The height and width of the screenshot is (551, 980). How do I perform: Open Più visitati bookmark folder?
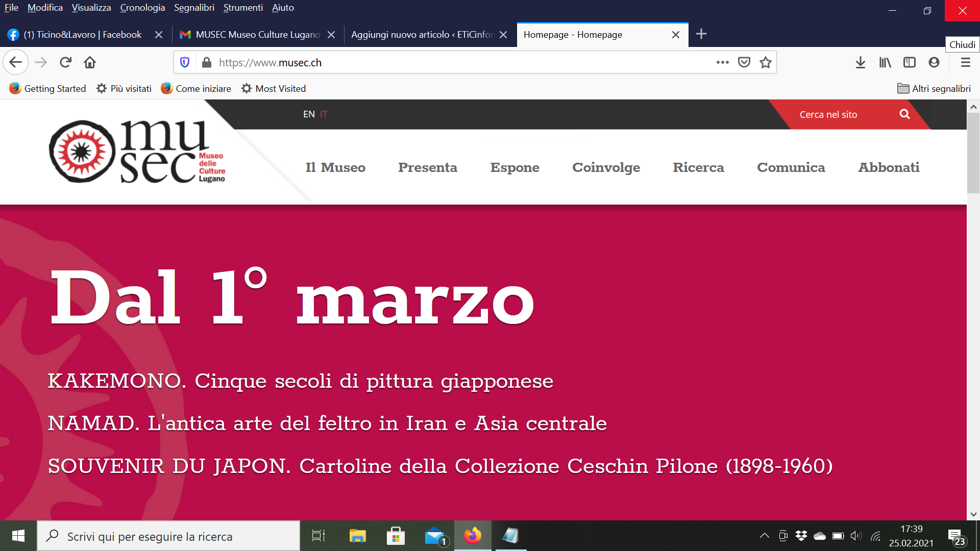click(x=124, y=88)
